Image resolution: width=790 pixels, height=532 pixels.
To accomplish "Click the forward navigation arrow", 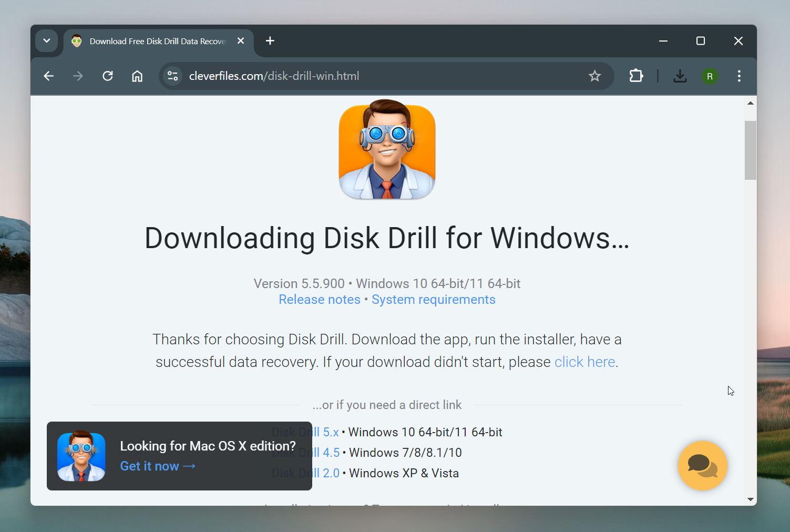I will pyautogui.click(x=78, y=76).
